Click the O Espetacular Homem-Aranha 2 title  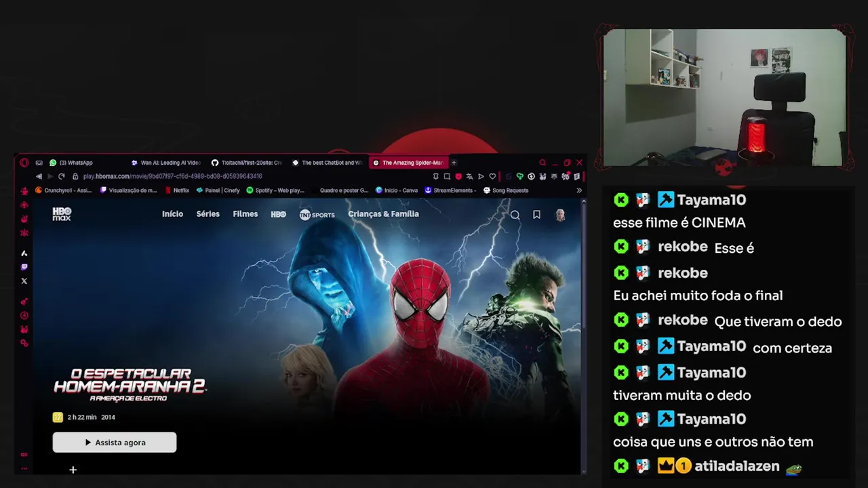pos(130,384)
